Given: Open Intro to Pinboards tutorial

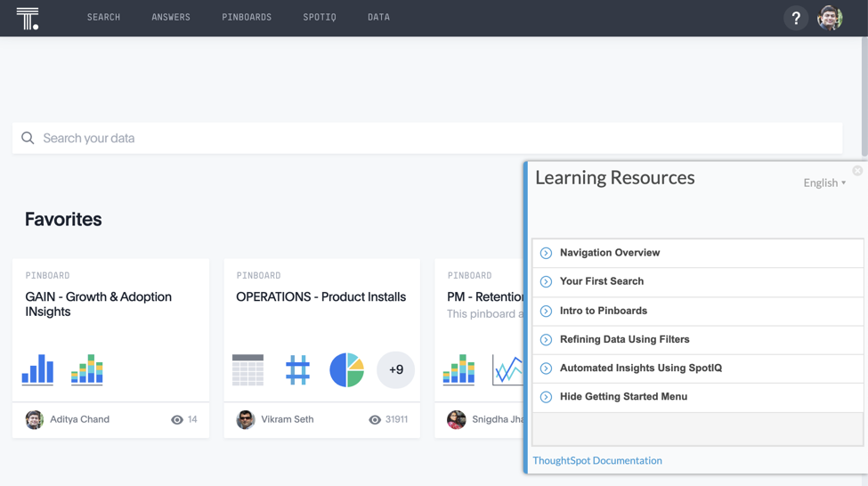Looking at the screenshot, I should coord(697,311).
